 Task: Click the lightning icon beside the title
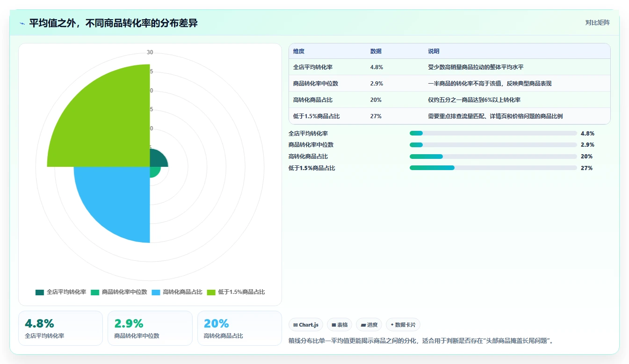pos(22,23)
